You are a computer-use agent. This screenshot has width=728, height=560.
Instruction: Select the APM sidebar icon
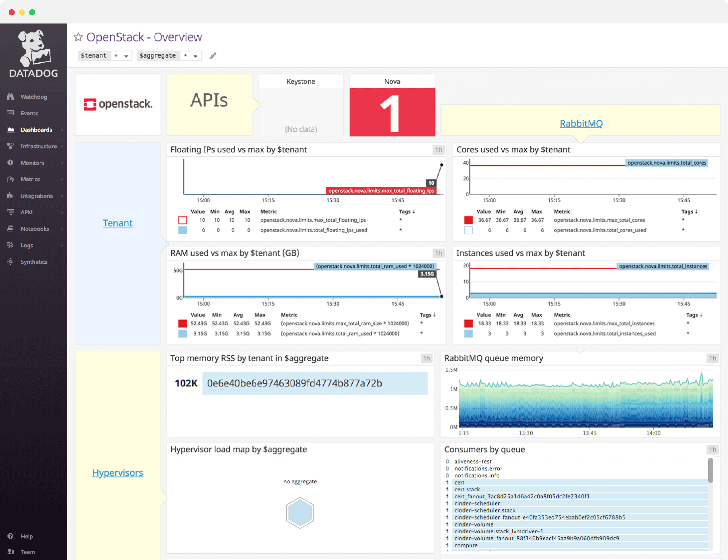10,212
